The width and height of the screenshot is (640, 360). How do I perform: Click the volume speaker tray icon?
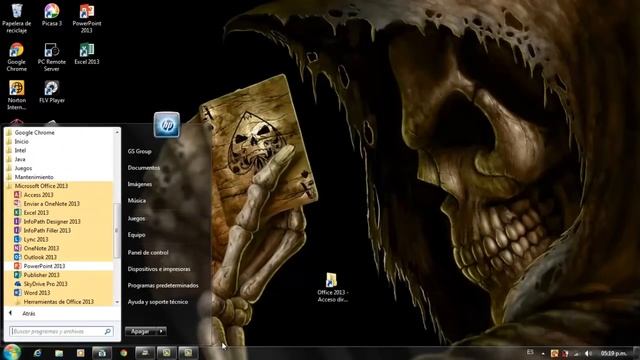pyautogui.click(x=588, y=353)
